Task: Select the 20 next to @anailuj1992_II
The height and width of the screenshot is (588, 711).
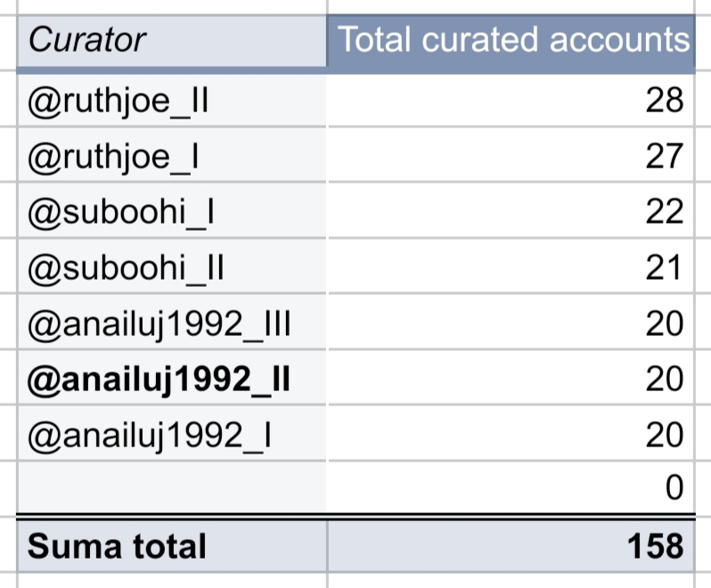Action: [x=511, y=378]
